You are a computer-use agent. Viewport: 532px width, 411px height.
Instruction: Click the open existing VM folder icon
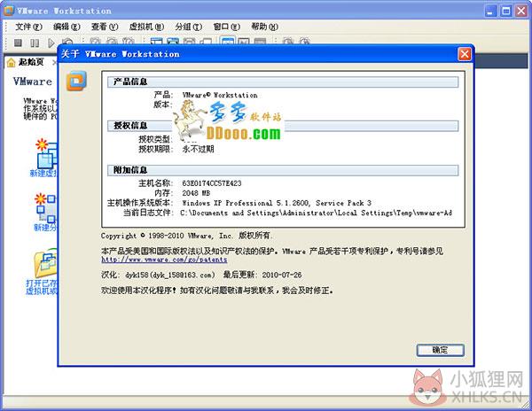46,263
